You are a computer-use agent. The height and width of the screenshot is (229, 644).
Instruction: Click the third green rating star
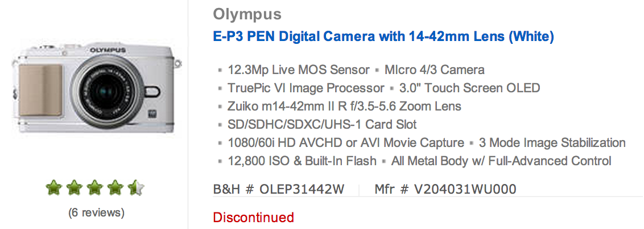[95, 189]
